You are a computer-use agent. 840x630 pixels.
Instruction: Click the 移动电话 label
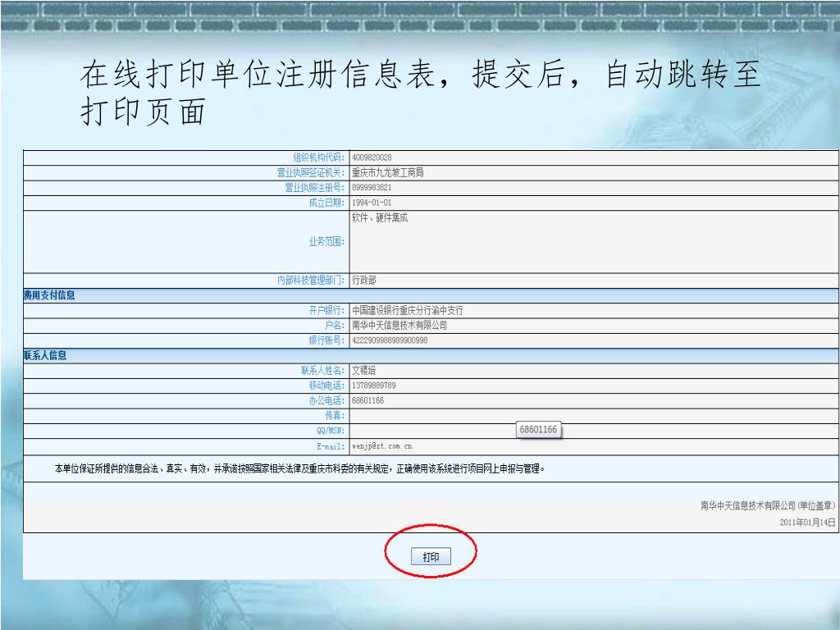pos(326,386)
